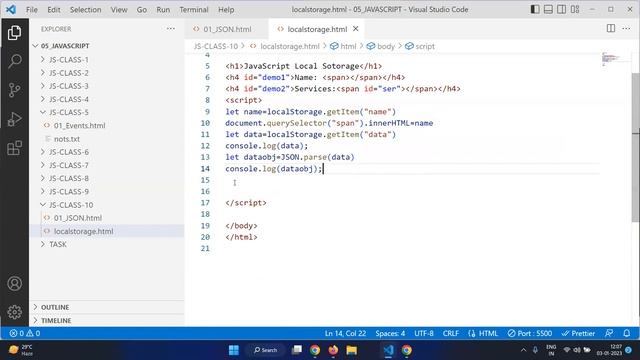Open the Search view in activity bar

tap(14, 61)
